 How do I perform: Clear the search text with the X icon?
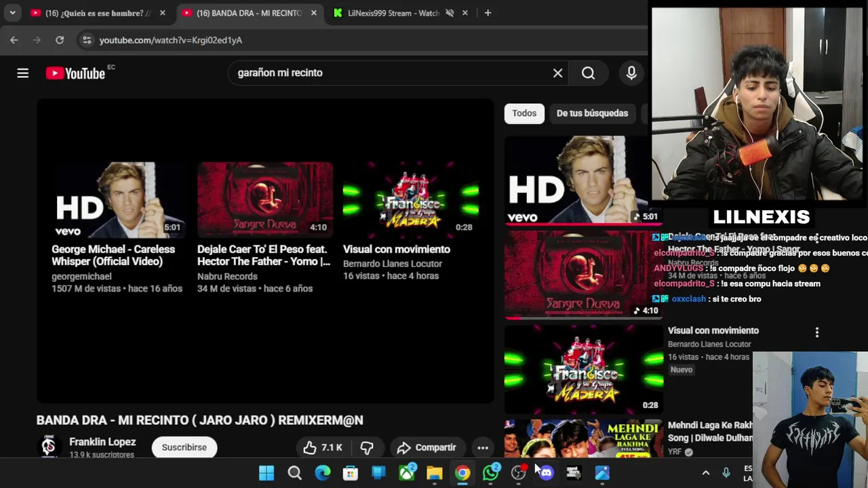pyautogui.click(x=557, y=73)
